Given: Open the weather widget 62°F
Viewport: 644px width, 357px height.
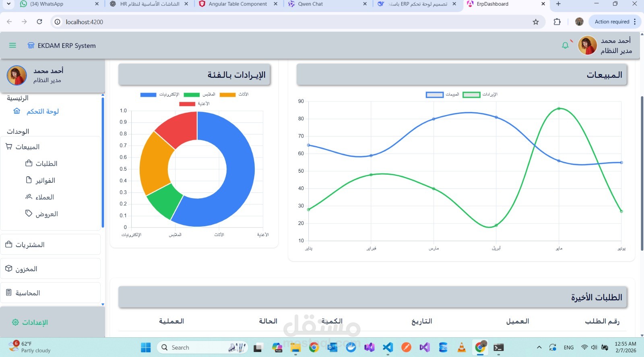Looking at the screenshot, I should [30, 347].
